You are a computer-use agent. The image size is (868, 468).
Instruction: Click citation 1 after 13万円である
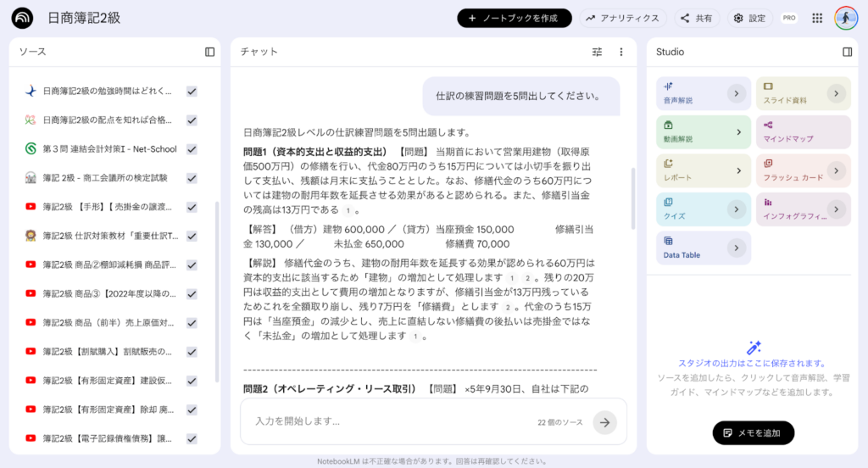[348, 210]
